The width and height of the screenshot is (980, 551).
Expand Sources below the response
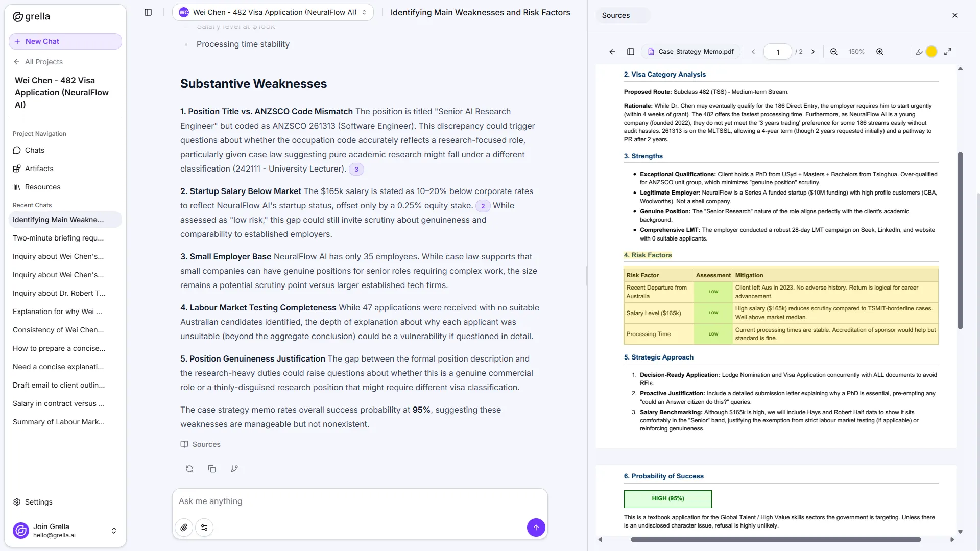coord(200,444)
